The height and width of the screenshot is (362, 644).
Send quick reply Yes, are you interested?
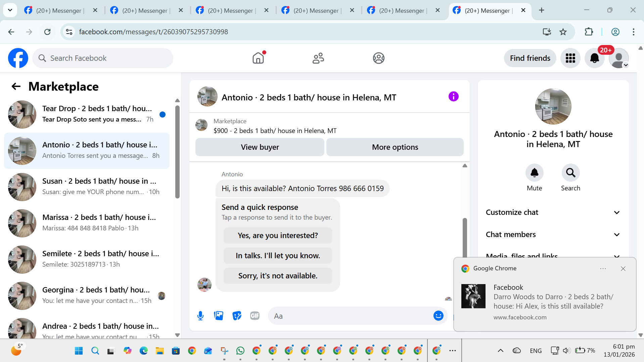point(278,235)
